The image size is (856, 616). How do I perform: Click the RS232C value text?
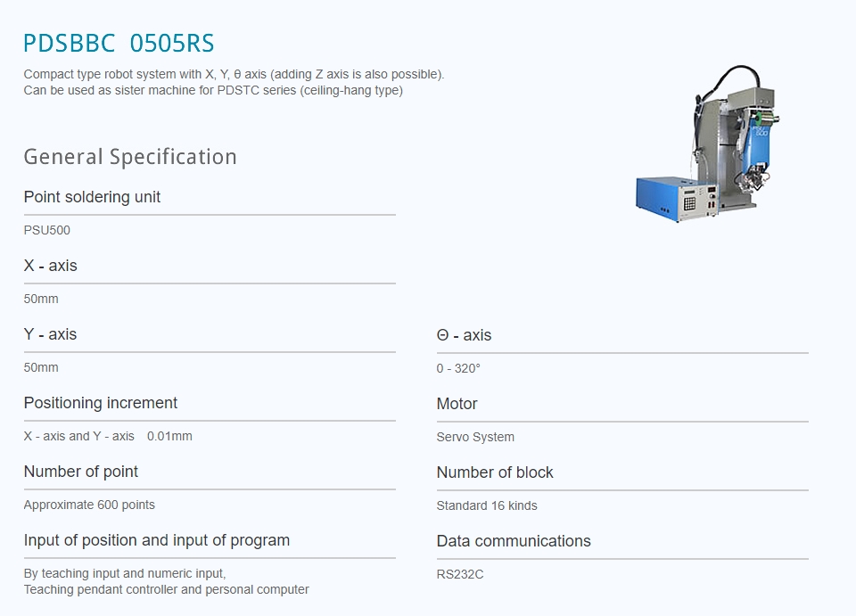click(x=460, y=574)
